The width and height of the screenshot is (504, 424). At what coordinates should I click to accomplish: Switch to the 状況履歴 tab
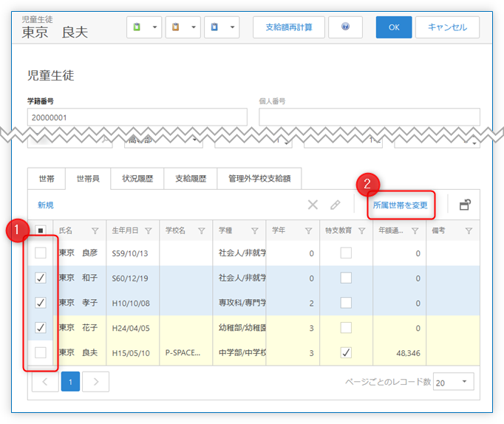tap(137, 179)
